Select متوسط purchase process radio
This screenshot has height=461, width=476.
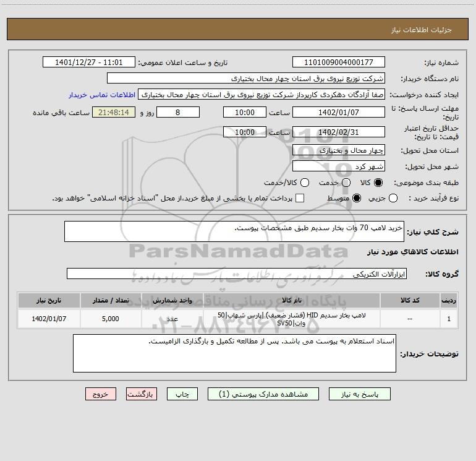(357, 198)
